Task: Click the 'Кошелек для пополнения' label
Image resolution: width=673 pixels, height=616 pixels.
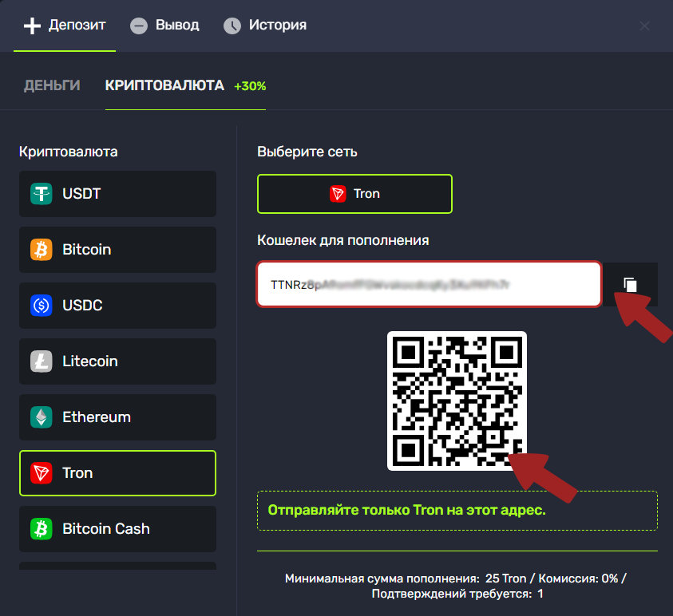Action: click(x=343, y=240)
